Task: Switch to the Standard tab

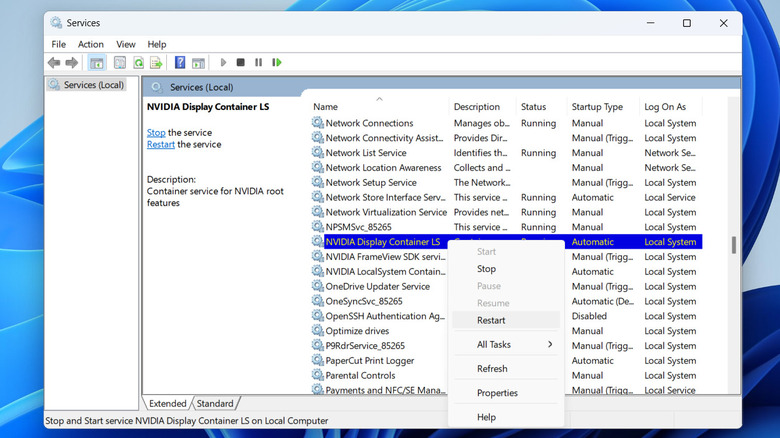Action: (215, 404)
